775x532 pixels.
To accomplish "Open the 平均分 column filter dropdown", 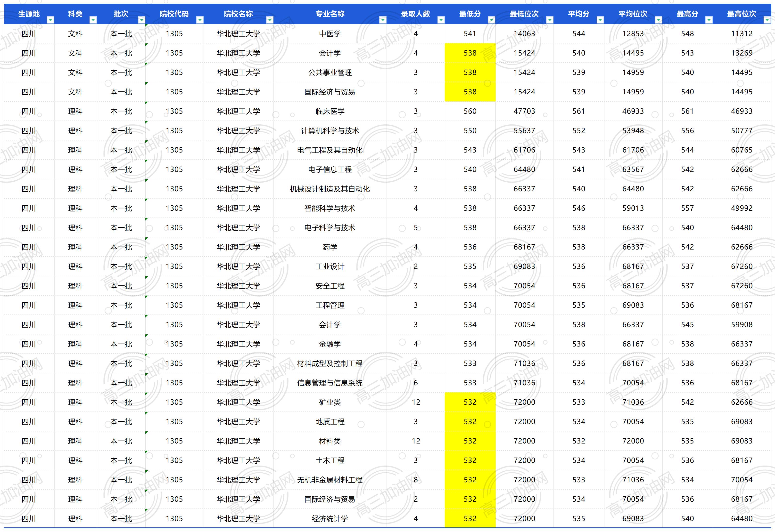I will [x=600, y=20].
